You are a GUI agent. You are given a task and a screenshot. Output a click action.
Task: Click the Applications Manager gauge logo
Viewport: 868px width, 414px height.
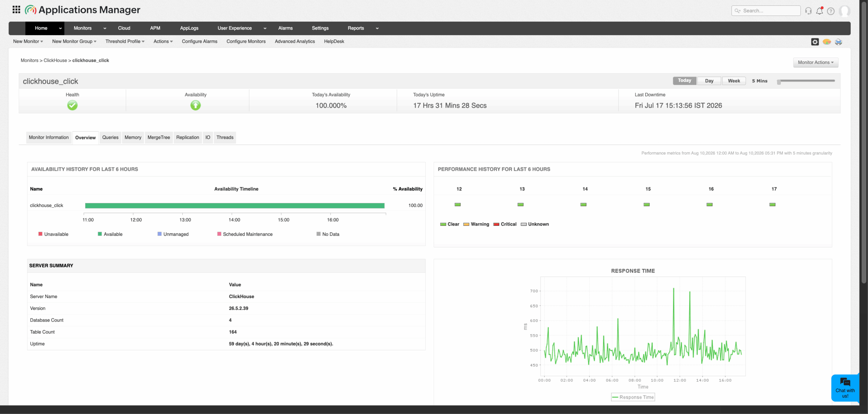31,10
